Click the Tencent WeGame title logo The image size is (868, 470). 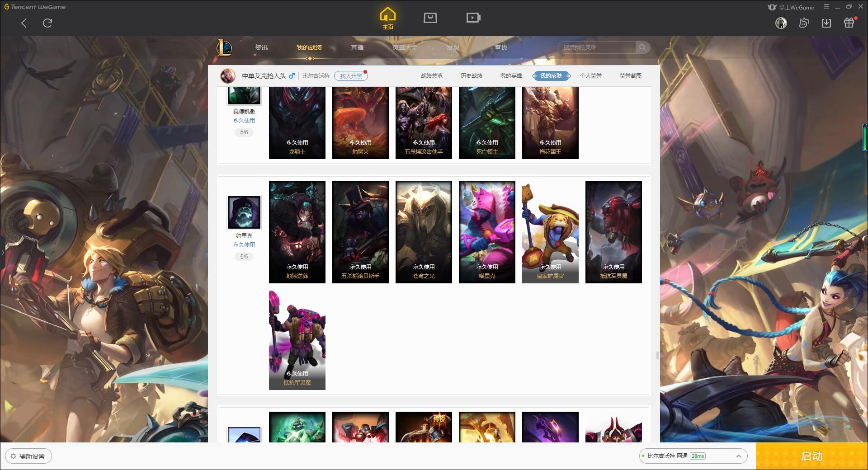click(35, 7)
